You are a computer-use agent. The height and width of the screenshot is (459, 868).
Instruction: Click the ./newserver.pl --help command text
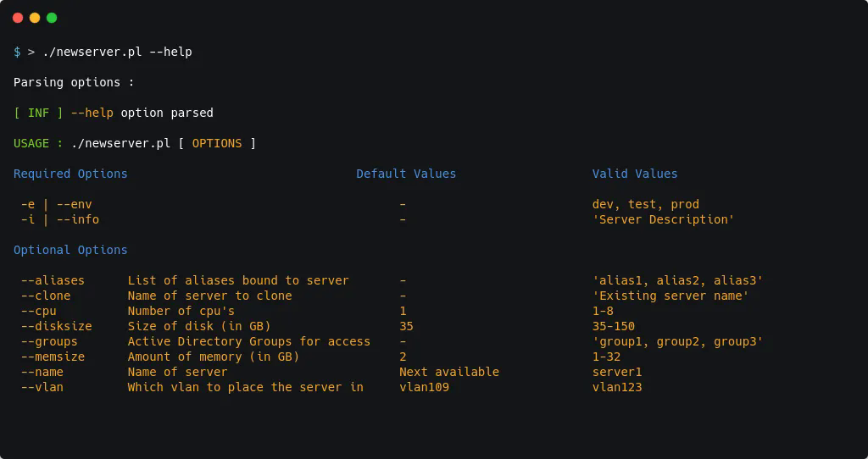point(117,52)
